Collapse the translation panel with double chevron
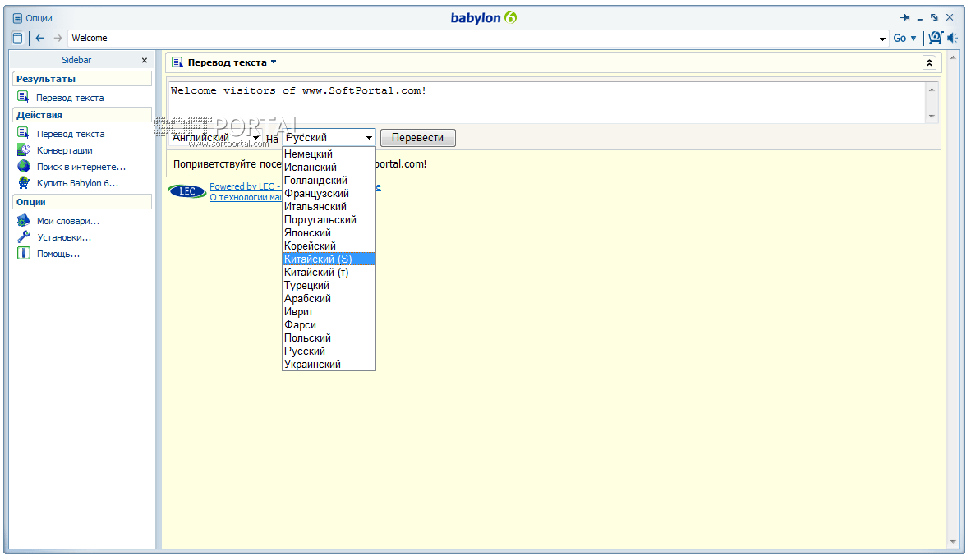This screenshot has width=971, height=560. click(x=929, y=62)
